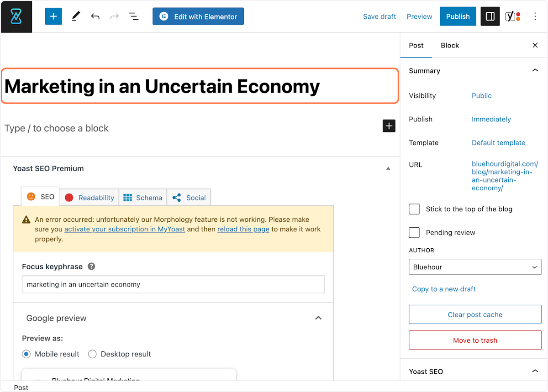The image size is (548, 392).
Task: Open the Yoast SEO tab
Action: (40, 197)
